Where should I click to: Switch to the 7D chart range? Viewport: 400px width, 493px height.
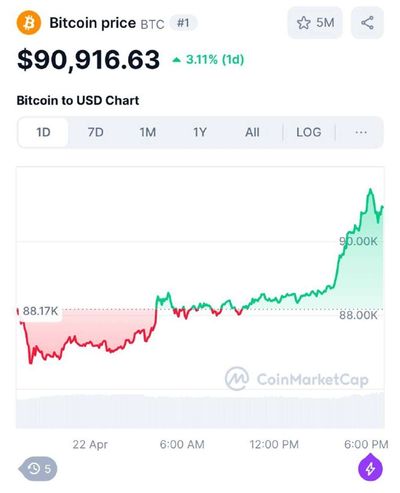[x=95, y=132]
